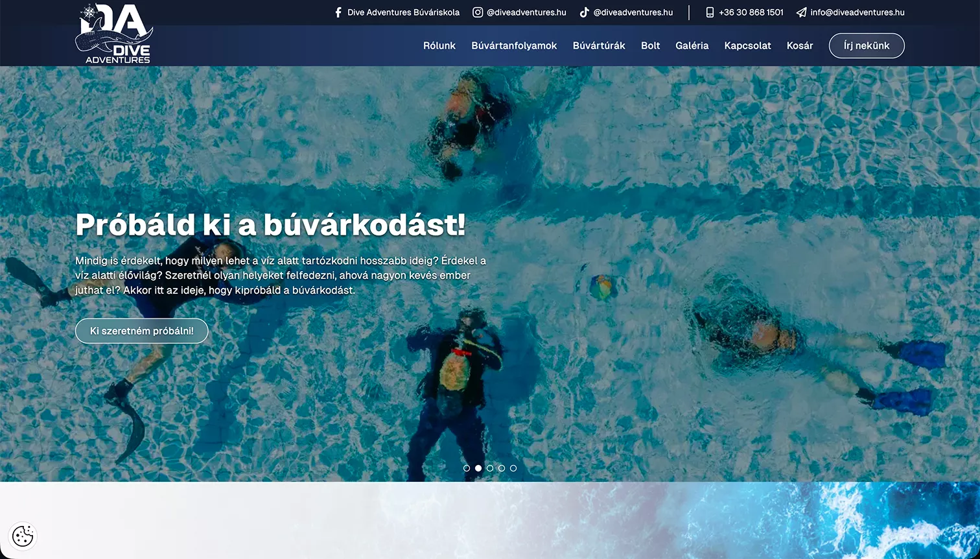Open the Búvártanfolyamok menu item

(514, 45)
